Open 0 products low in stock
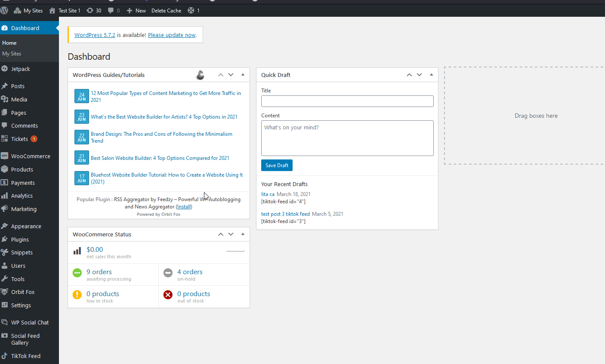The image size is (605, 364). [x=113, y=297]
